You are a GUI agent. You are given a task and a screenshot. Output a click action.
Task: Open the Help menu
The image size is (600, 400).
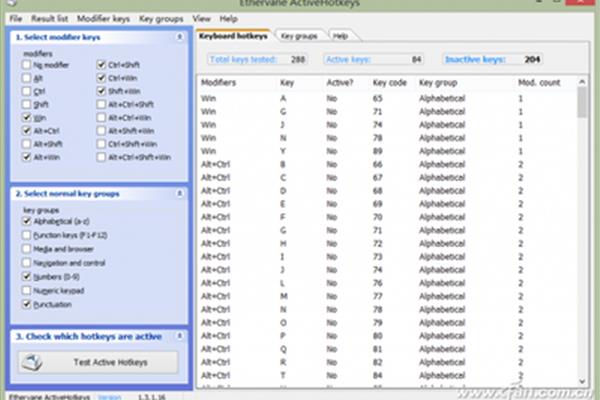pos(228,19)
